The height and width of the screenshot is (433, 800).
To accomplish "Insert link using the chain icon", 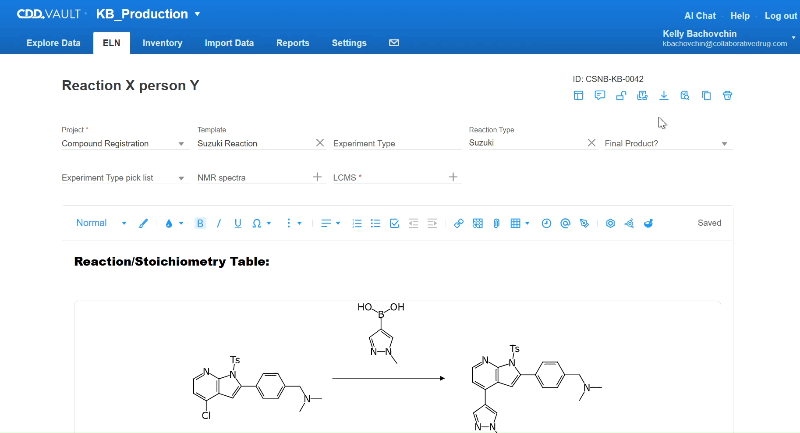I will [459, 223].
